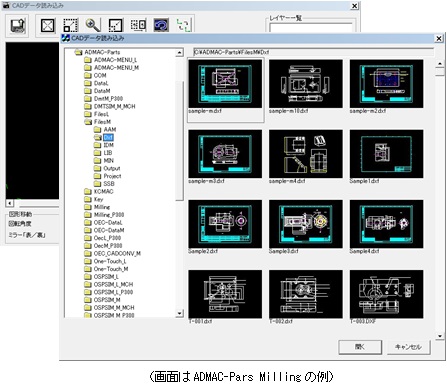The height and width of the screenshot is (390, 447).
Task: Select the OSPSIM_L_MCH folder
Action: [x=113, y=284]
